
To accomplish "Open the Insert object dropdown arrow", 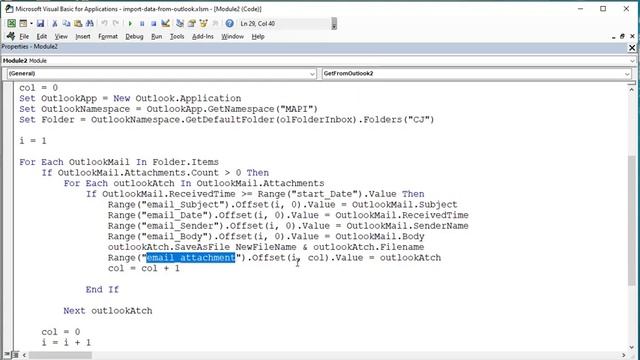I will tap(31, 24).
